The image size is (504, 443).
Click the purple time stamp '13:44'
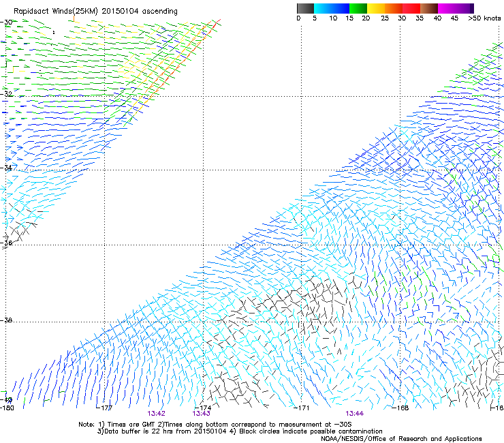(355, 414)
